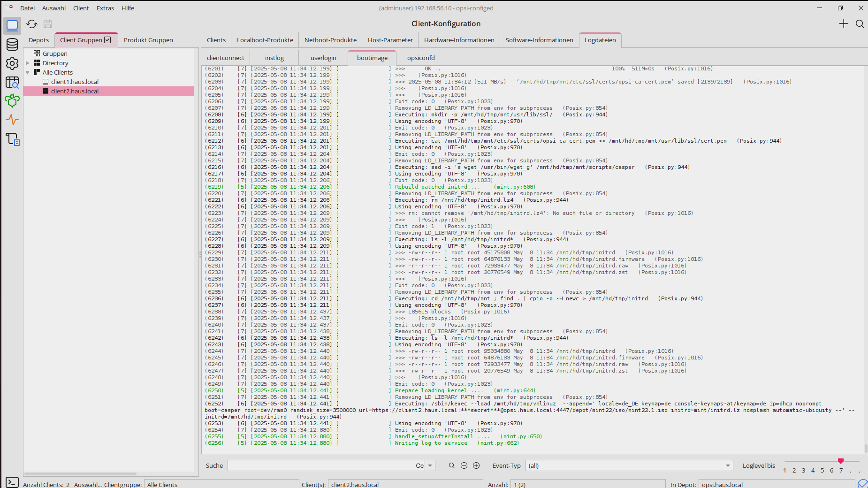Toggle the Client Gruppen tab checkbox

(x=108, y=40)
